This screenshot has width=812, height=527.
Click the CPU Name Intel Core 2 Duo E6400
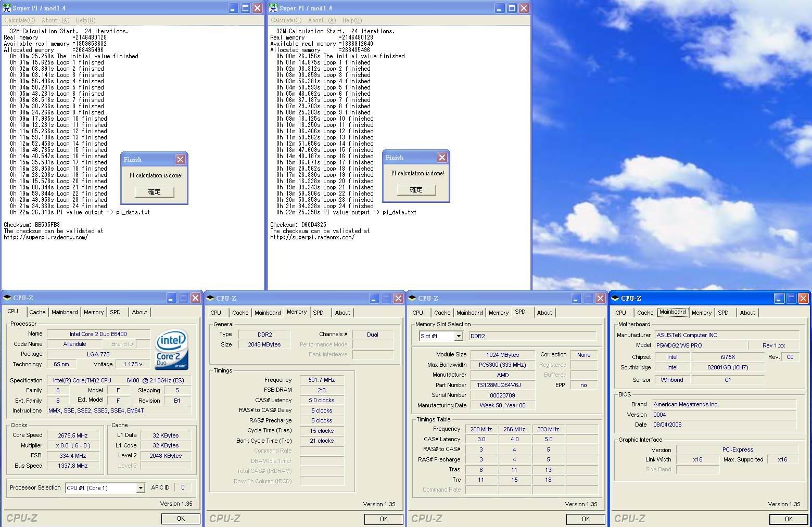tap(98, 334)
